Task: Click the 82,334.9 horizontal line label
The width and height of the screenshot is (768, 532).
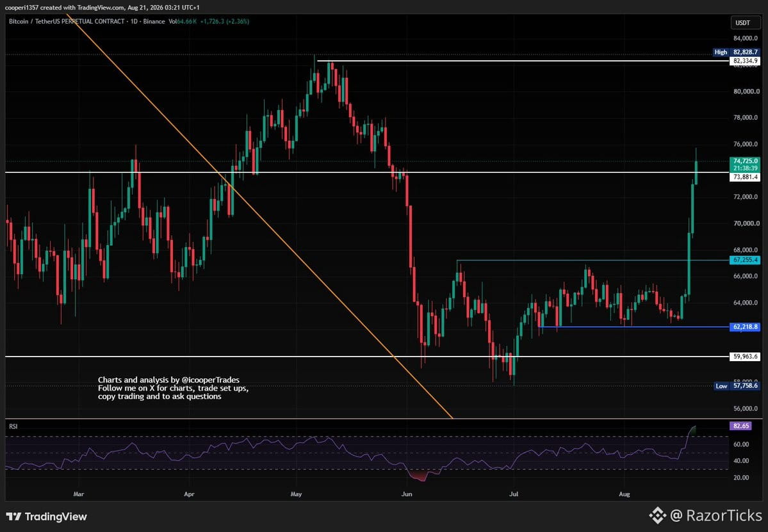Action: click(x=745, y=61)
